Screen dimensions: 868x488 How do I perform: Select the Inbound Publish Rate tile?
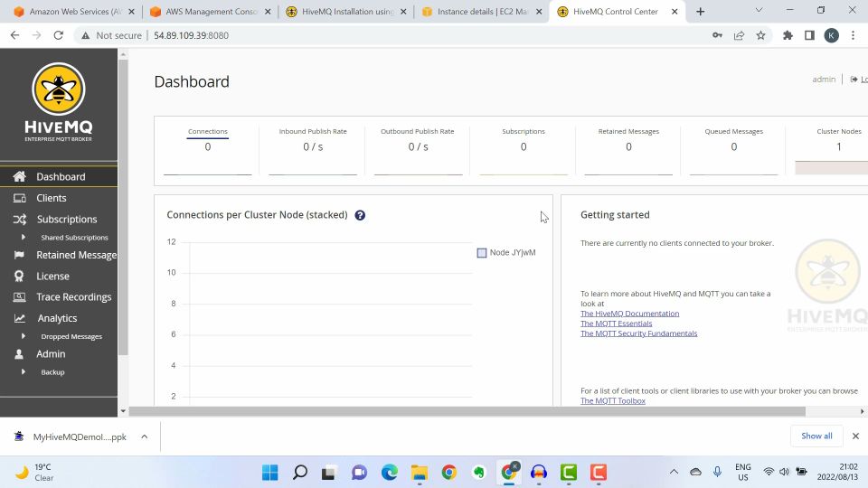313,149
